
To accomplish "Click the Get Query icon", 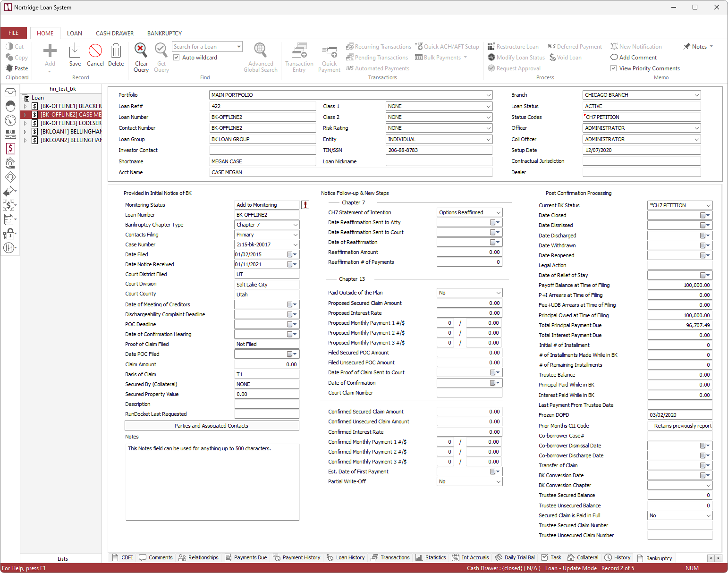I will click(x=161, y=50).
